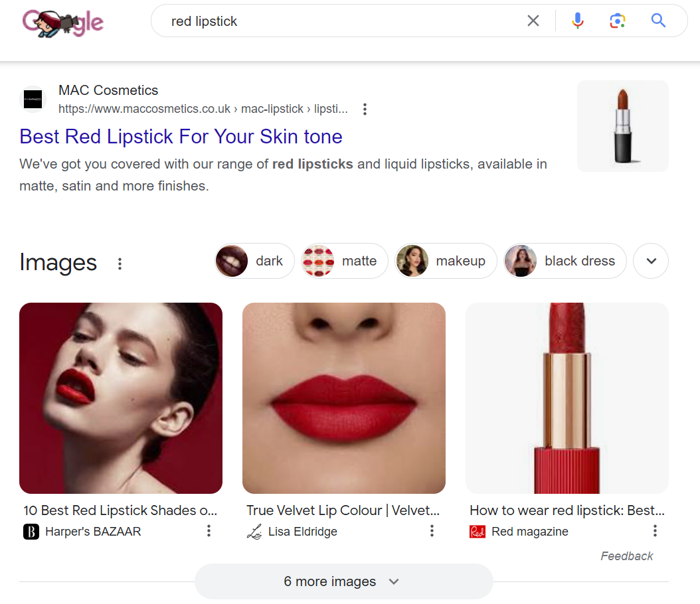Click the MAC Cosmetics favicon
700x604 pixels.
coord(33,99)
